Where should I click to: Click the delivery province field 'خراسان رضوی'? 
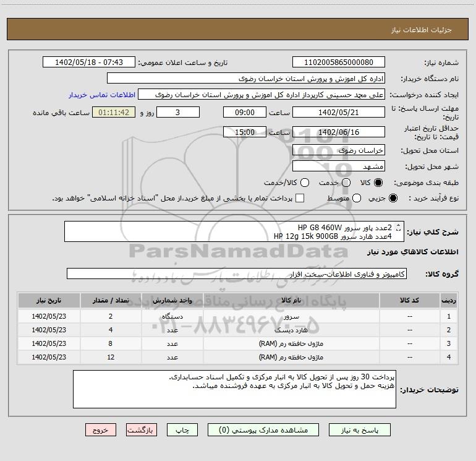click(x=339, y=150)
